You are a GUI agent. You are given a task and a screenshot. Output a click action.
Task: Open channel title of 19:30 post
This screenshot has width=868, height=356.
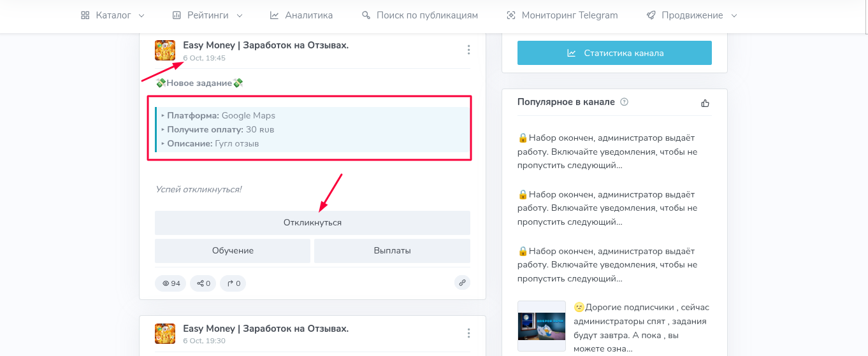[x=266, y=329]
